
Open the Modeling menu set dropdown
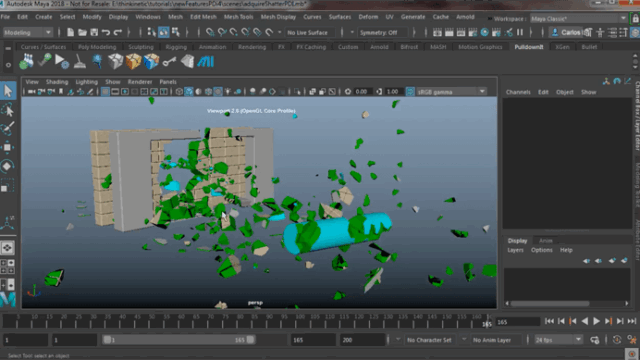point(27,32)
